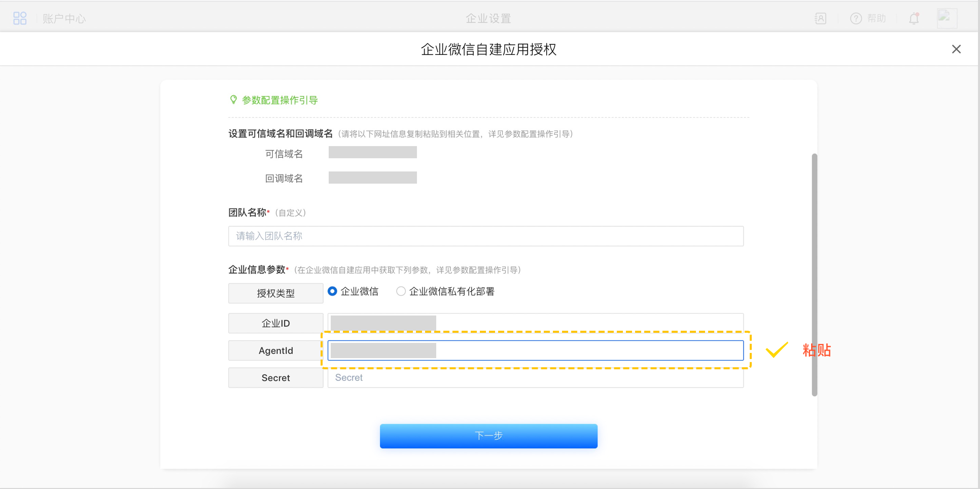This screenshot has height=489, width=980.
Task: Click the 可信域名 value field
Action: click(x=372, y=153)
